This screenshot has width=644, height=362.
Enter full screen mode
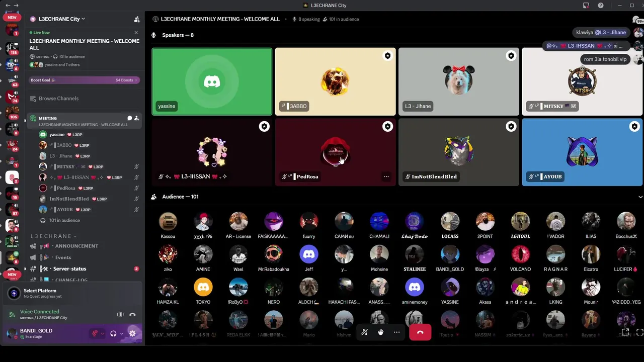pos(640,332)
